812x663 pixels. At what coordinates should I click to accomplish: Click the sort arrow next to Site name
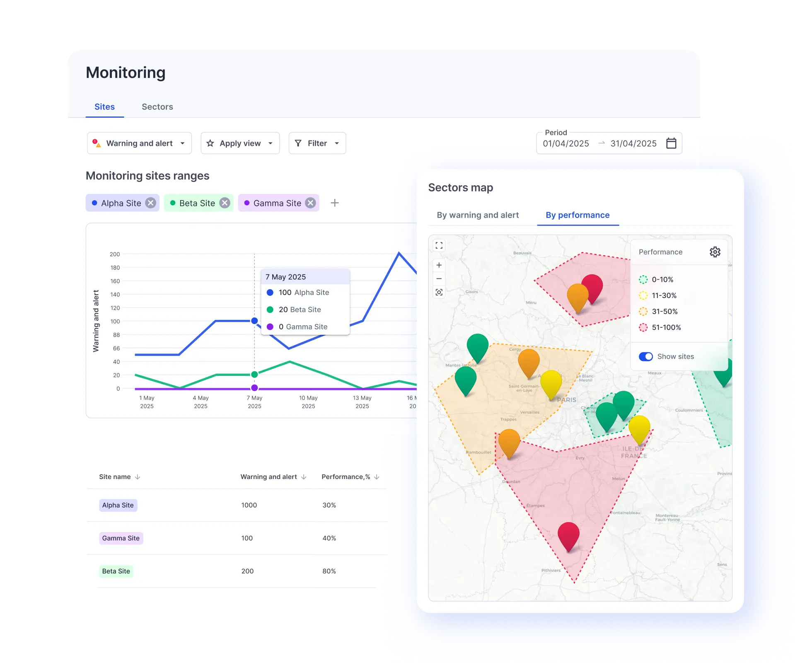click(138, 477)
